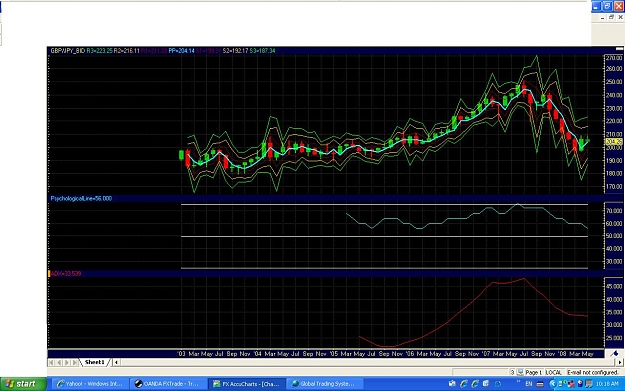Image resolution: width=625 pixels, height=391 pixels.
Task: Click the horizontal scrollbar right arrow
Action: point(620,362)
